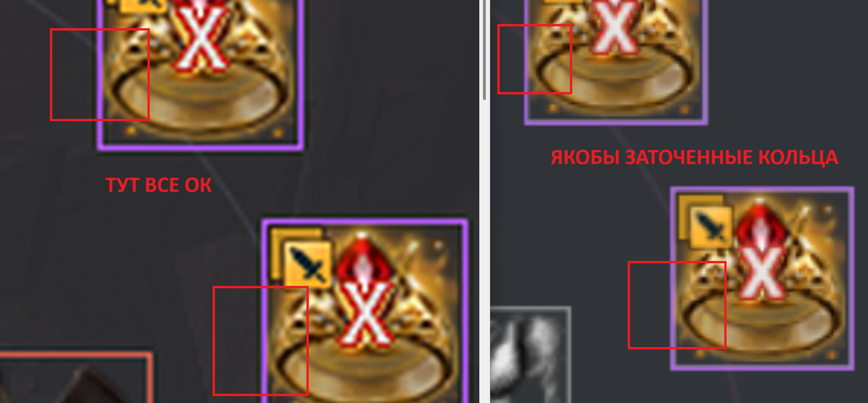868x403 pixels.
Task: Click sword badge on right panel's lower ring
Action: pos(711,227)
